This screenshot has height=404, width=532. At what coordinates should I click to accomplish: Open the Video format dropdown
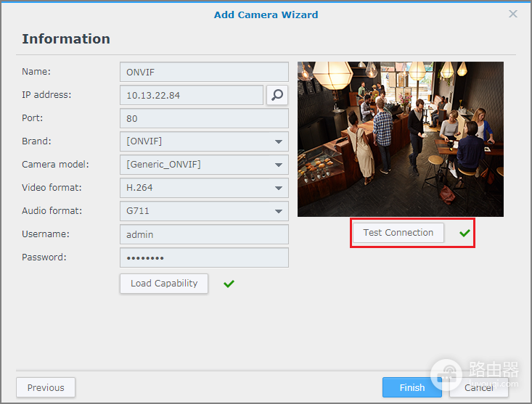[204, 188]
